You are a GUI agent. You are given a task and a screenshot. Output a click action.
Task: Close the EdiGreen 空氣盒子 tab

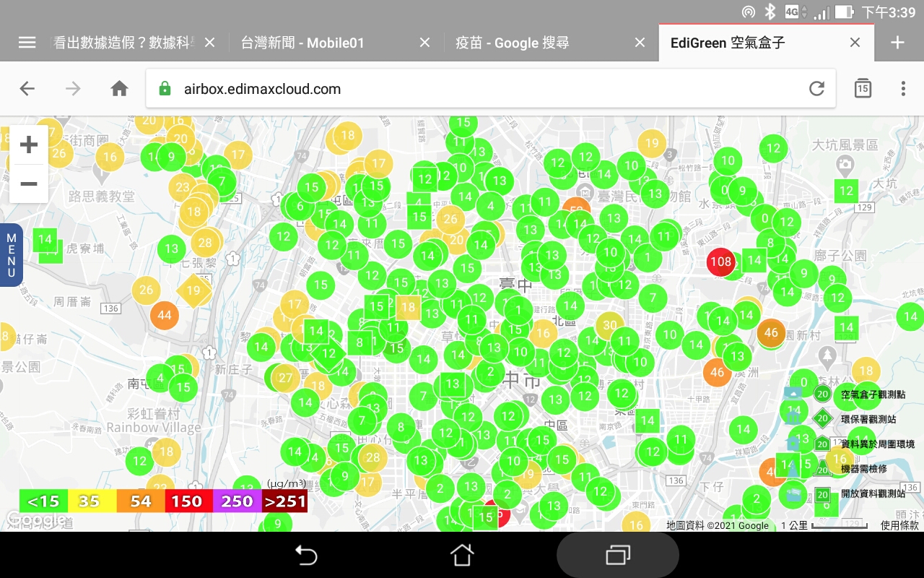[x=855, y=43]
